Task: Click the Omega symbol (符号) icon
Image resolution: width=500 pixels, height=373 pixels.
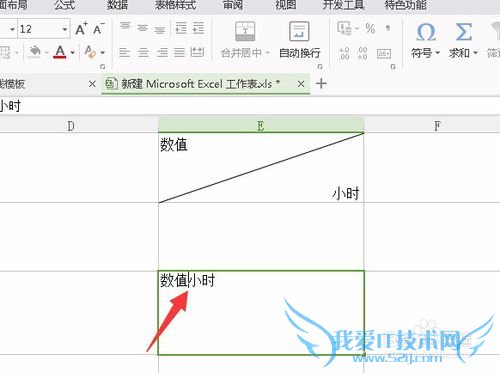Action: 426,32
